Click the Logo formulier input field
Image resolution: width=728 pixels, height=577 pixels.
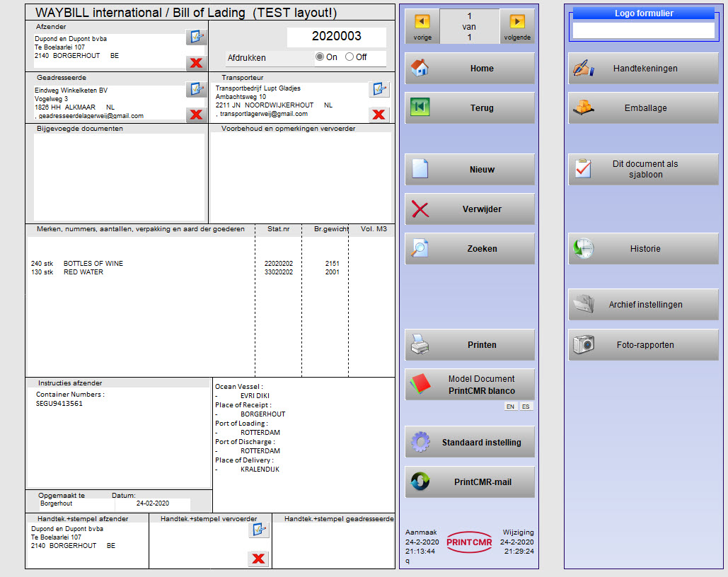pos(642,30)
